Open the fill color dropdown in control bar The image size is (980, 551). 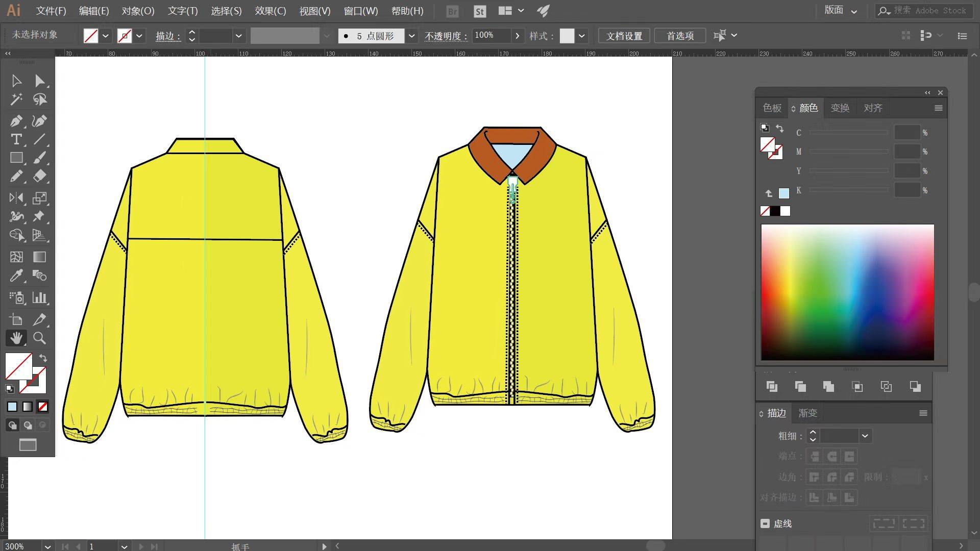[105, 36]
